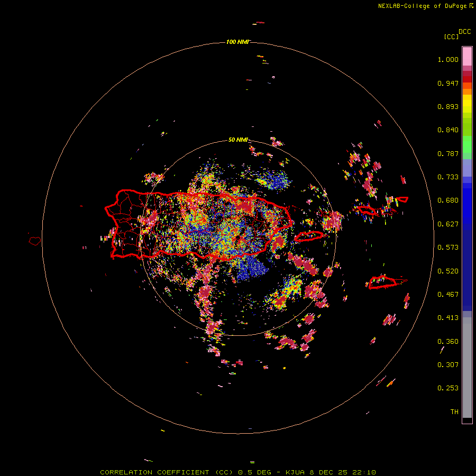Click the 0.840 color scale value
This screenshot has height=476, width=476.
448,130
